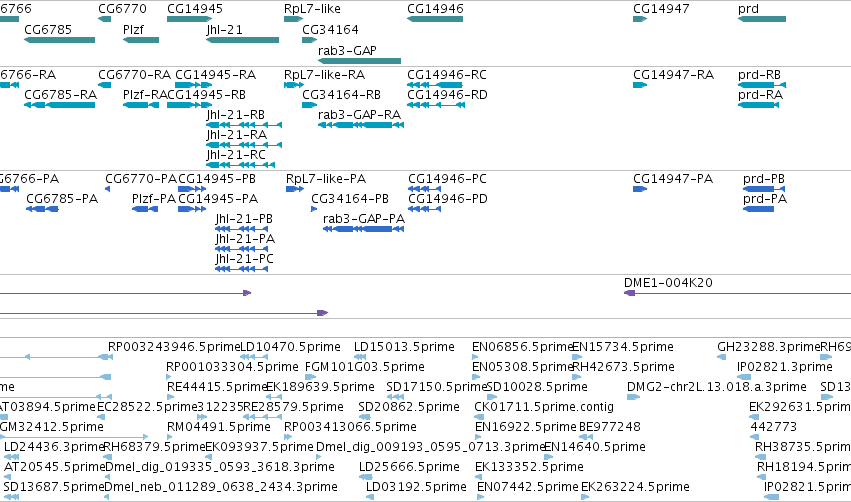Click the label SD10028.5prime

coord(537,387)
